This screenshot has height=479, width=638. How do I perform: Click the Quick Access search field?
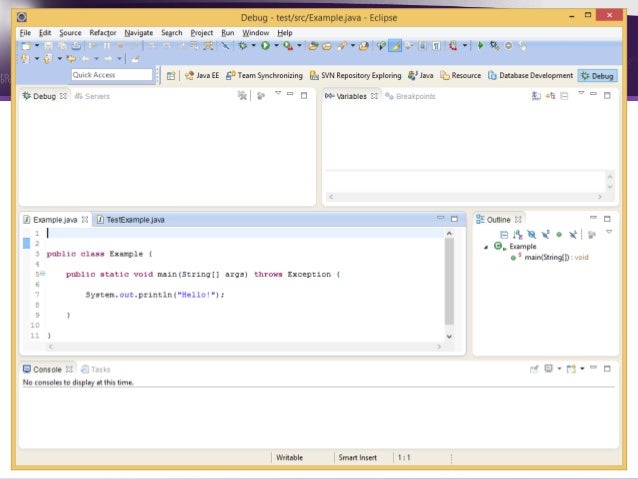pyautogui.click(x=112, y=75)
